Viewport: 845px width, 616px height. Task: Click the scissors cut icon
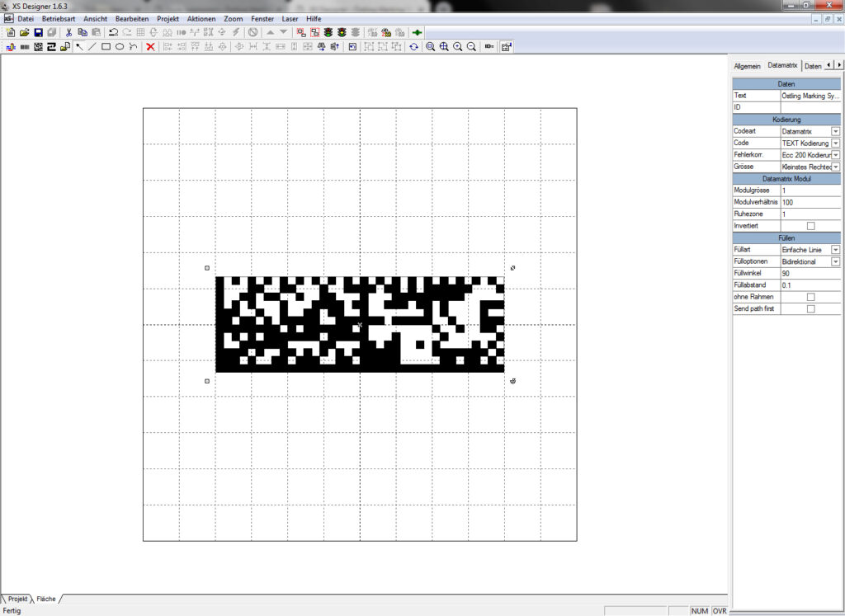click(69, 32)
